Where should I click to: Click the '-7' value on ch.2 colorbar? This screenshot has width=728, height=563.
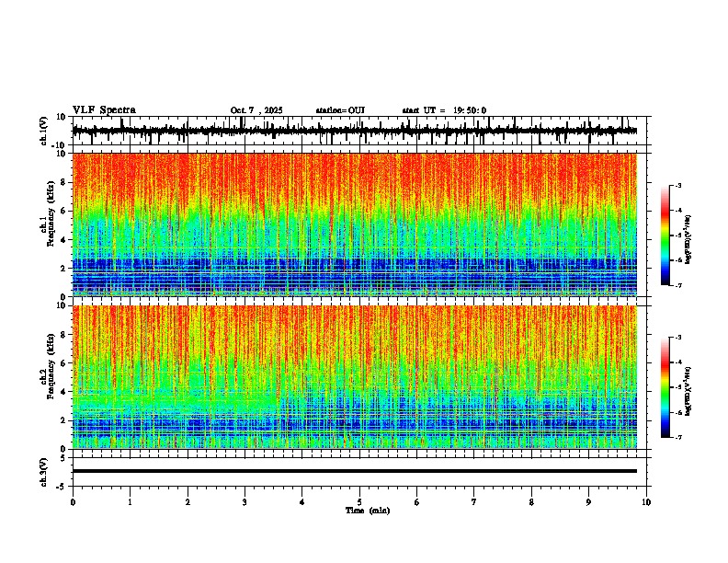pyautogui.click(x=677, y=437)
